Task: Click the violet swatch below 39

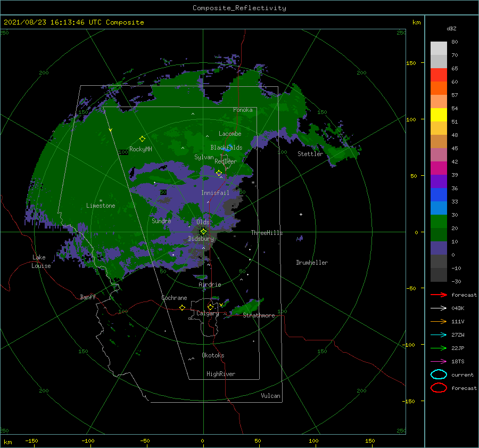Action: click(x=439, y=182)
